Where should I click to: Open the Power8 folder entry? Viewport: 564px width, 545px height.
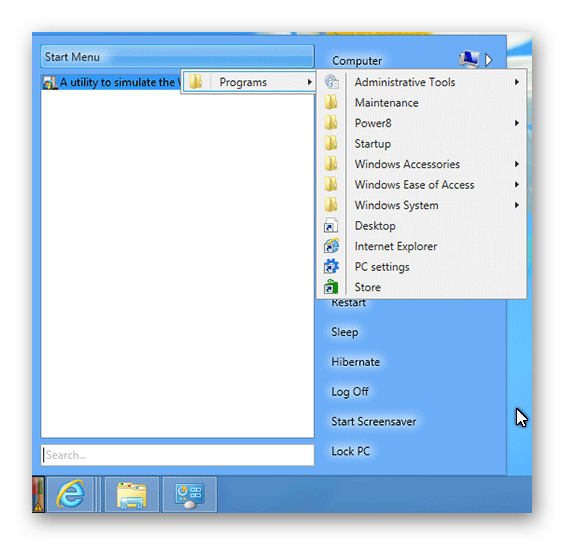[422, 123]
